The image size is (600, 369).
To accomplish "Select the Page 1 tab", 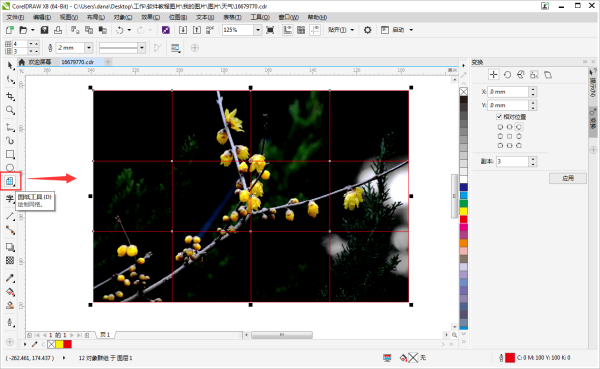I will tap(105, 335).
